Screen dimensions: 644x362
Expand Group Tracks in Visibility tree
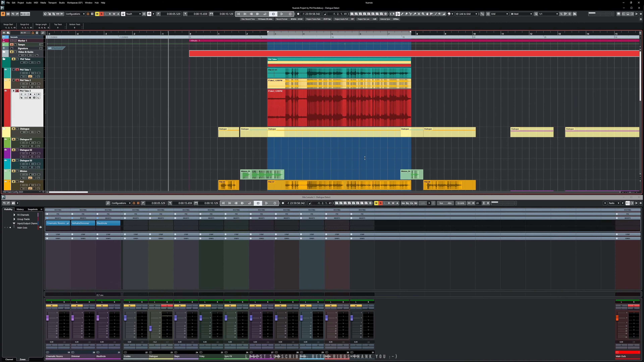pos(14,219)
